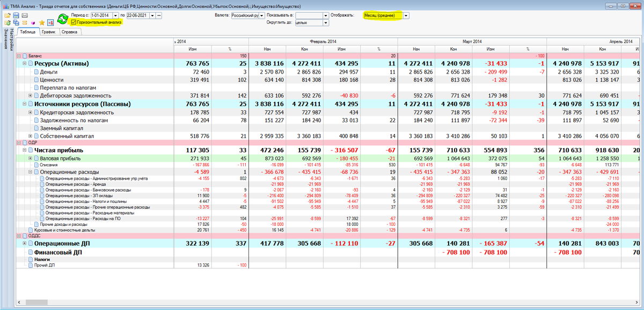Click document icon beside Списания row
This screenshot has width=644, height=310.
pos(36,165)
